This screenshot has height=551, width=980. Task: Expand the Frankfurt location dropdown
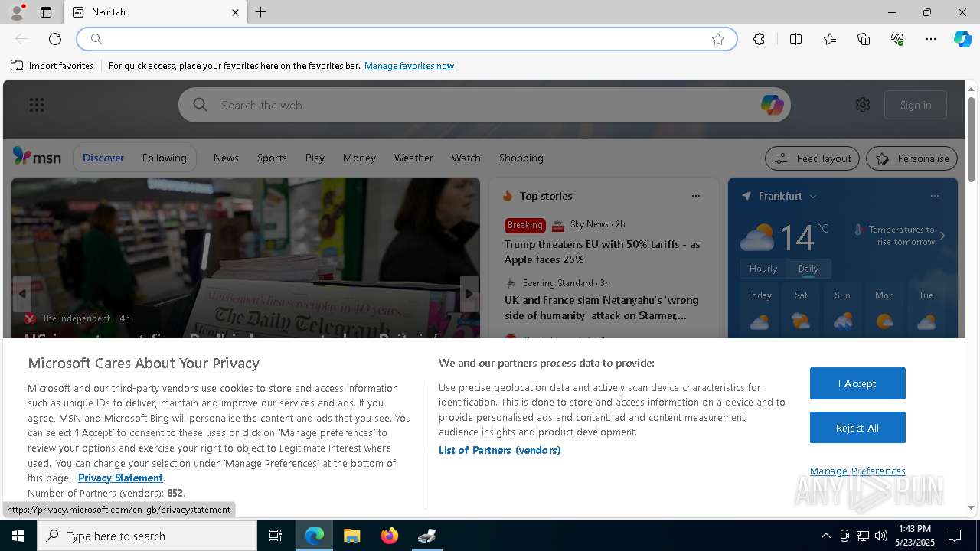tap(813, 197)
